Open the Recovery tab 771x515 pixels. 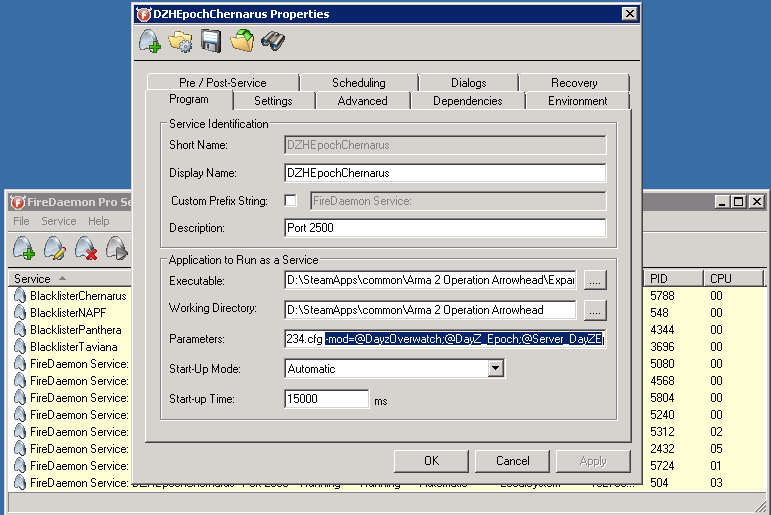[574, 83]
